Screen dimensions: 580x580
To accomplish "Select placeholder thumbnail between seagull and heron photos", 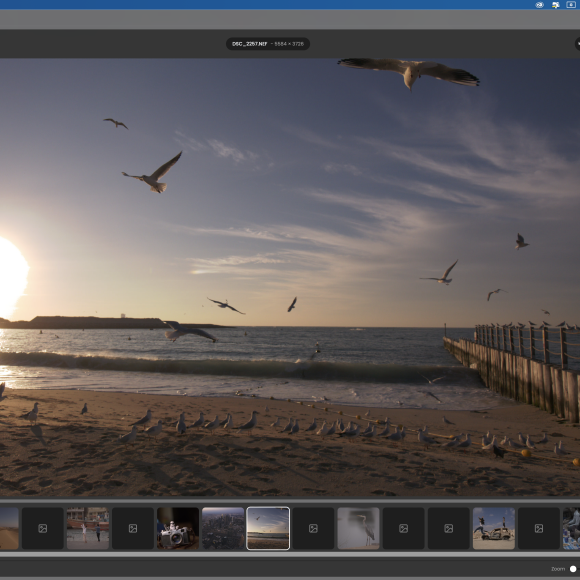I will (x=313, y=528).
